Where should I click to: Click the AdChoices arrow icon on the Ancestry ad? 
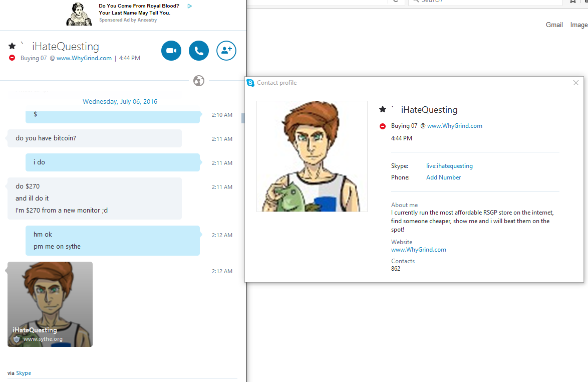point(190,6)
